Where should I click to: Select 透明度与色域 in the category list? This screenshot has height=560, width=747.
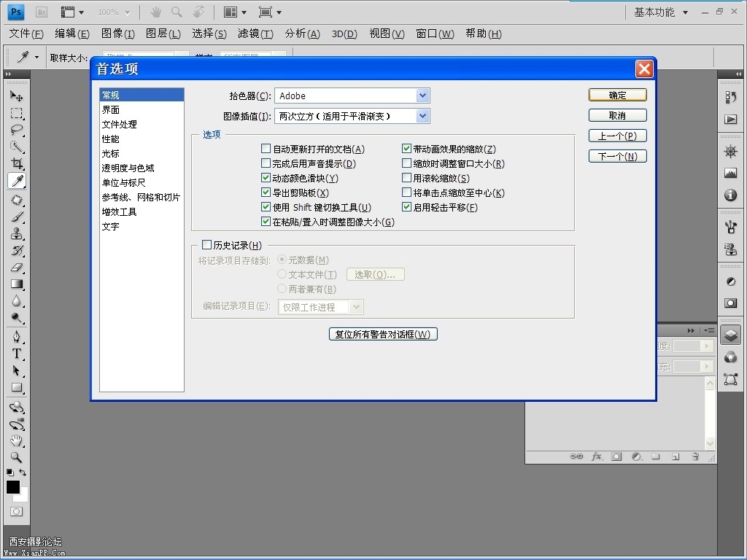pos(128,168)
